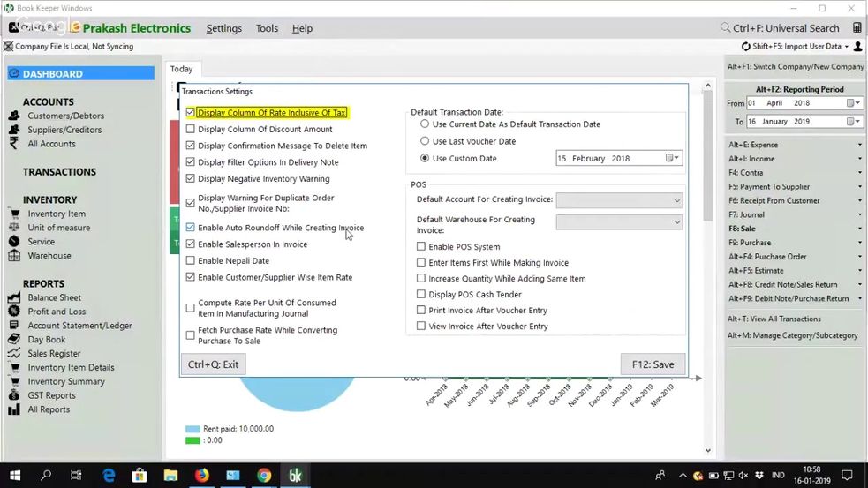Click the GST Reports icon
Screen dimensions: 868x488
pos(13,395)
